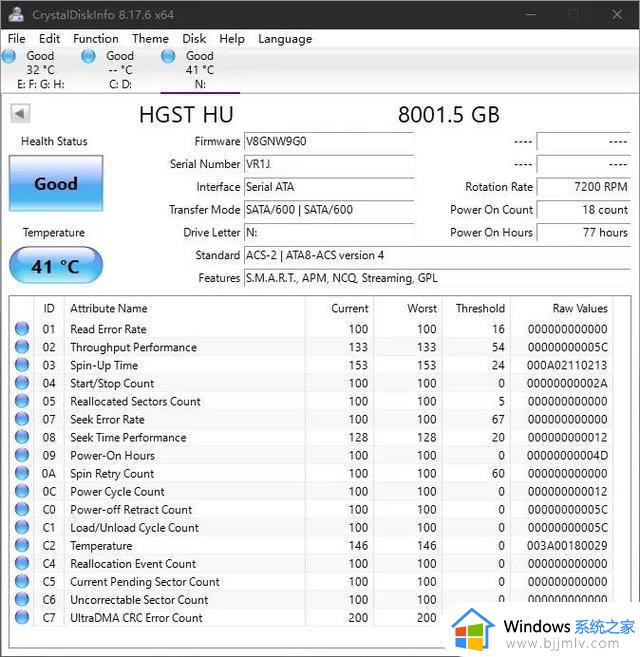Click the Features field S.M.A.R.T., APM
This screenshot has height=657, width=640.
437,278
